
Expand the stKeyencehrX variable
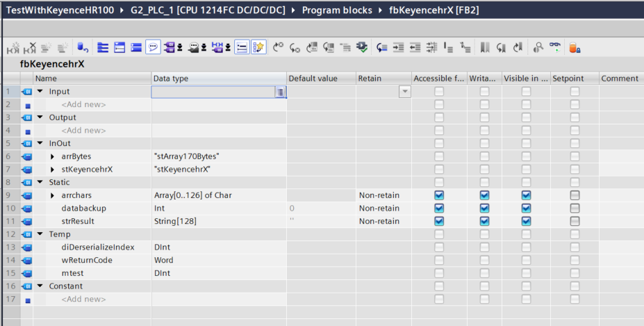click(52, 170)
